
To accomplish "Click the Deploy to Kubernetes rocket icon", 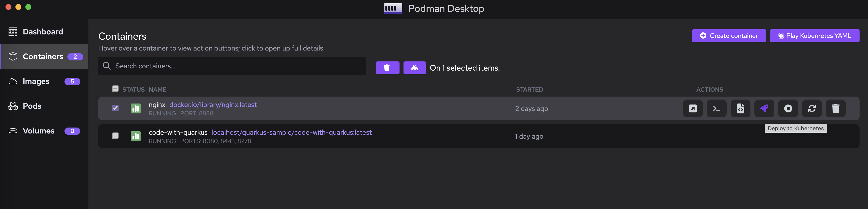I will click(x=764, y=108).
